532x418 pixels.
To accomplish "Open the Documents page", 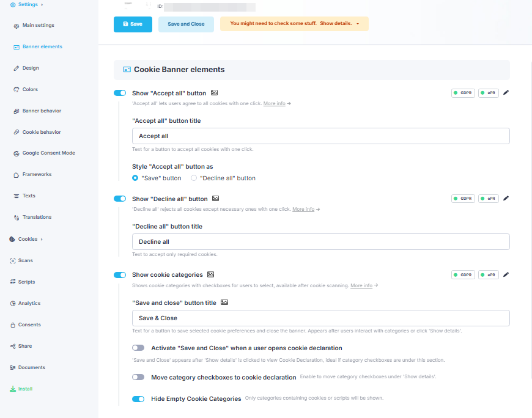I will click(x=32, y=367).
